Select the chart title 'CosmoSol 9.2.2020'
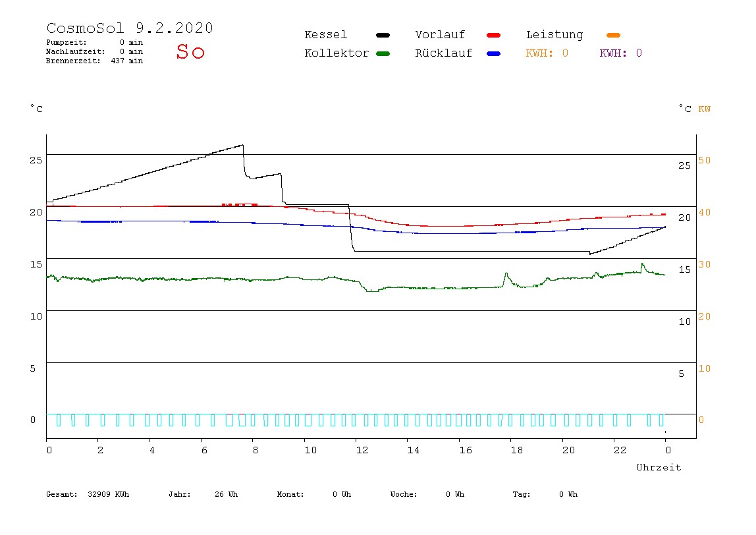756x535 pixels. tap(130, 28)
